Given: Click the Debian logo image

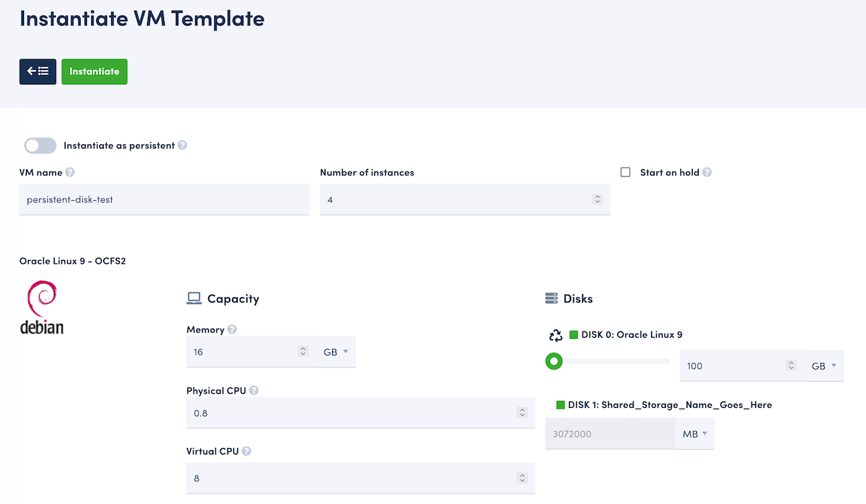Looking at the screenshot, I should (42, 307).
